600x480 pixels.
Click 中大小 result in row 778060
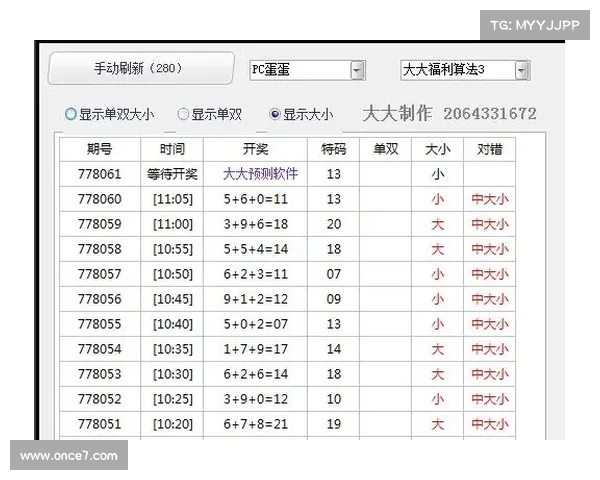click(490, 199)
